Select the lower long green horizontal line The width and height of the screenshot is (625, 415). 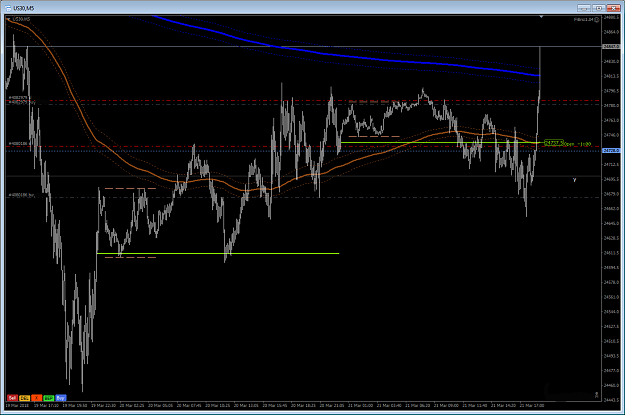(x=218, y=254)
